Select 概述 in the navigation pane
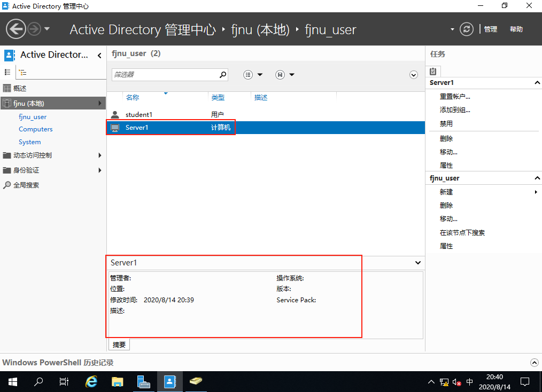This screenshot has width=542, height=392. coord(20,89)
